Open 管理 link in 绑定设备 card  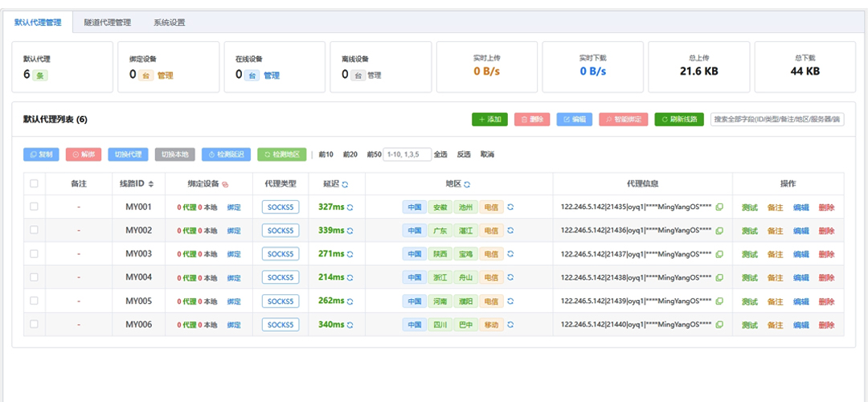[166, 76]
